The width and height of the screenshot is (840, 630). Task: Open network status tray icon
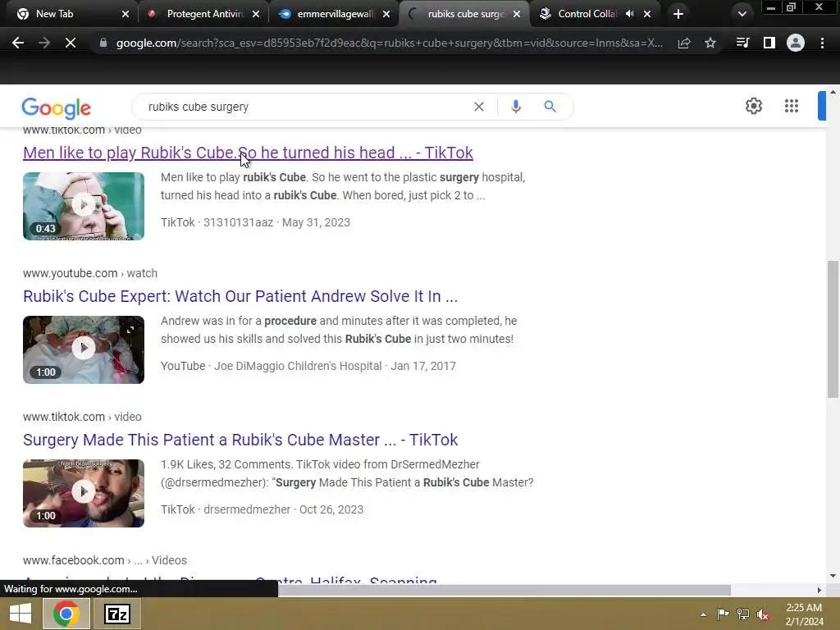[x=743, y=614]
